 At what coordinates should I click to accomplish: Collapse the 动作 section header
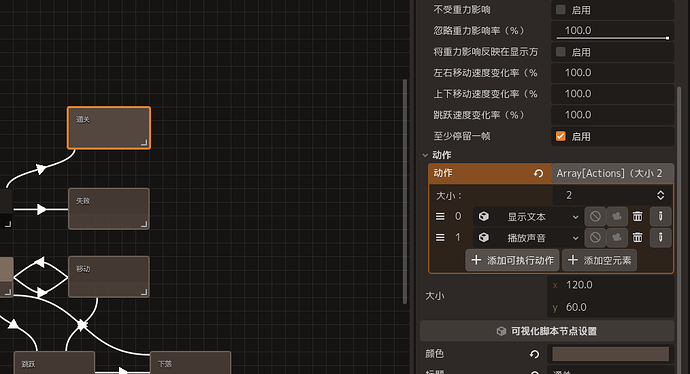click(437, 155)
